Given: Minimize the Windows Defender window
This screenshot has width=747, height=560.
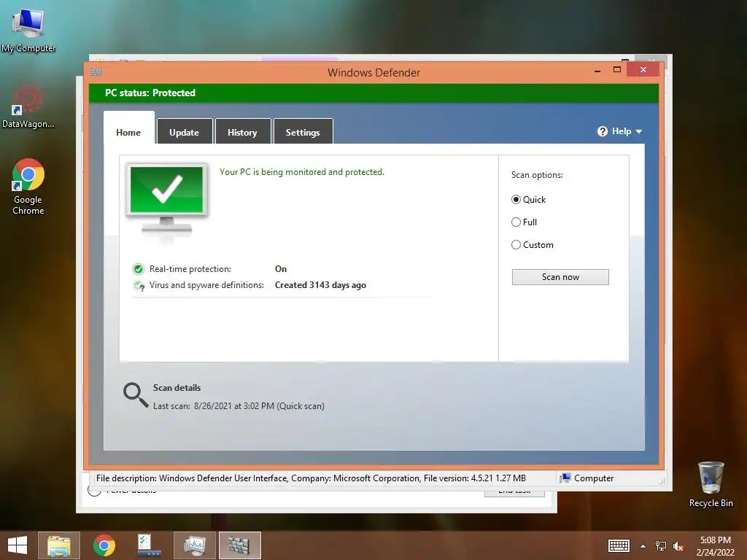Looking at the screenshot, I should (597, 71).
